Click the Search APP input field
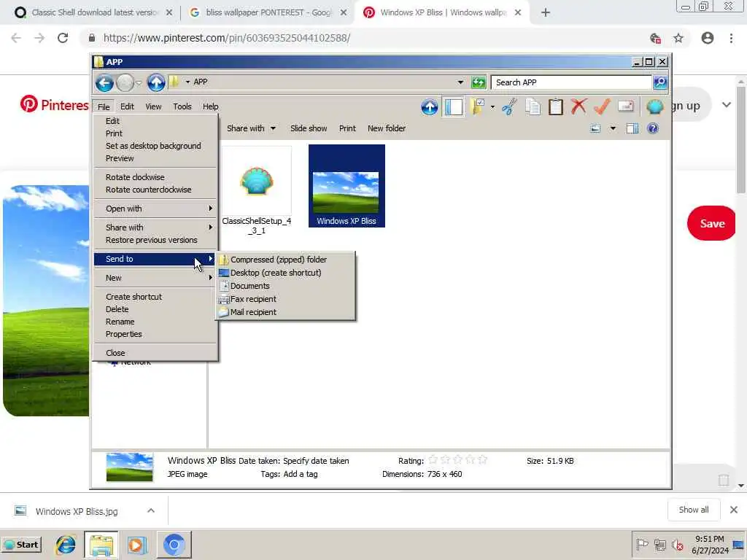Viewport: 747px width, 560px height. [571, 82]
